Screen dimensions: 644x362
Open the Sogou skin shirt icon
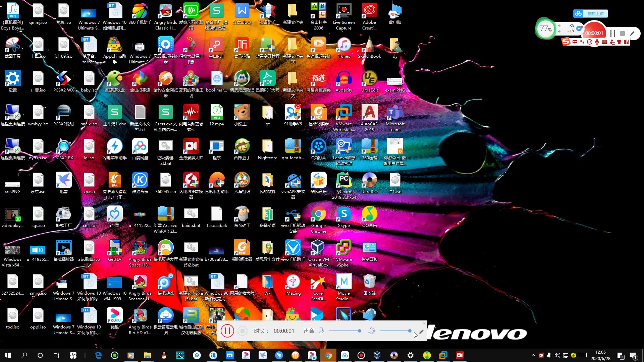tap(619, 42)
